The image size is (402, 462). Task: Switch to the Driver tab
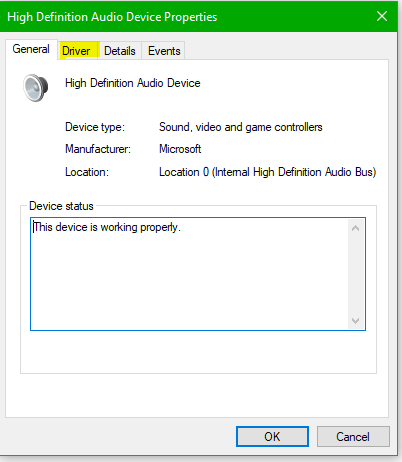click(x=78, y=51)
